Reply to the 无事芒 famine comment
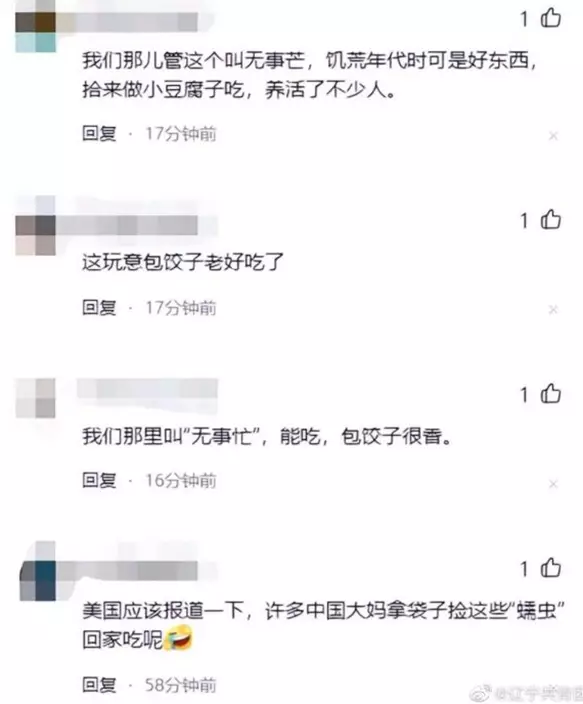Image resolution: width=583 pixels, height=704 pixels. (99, 133)
